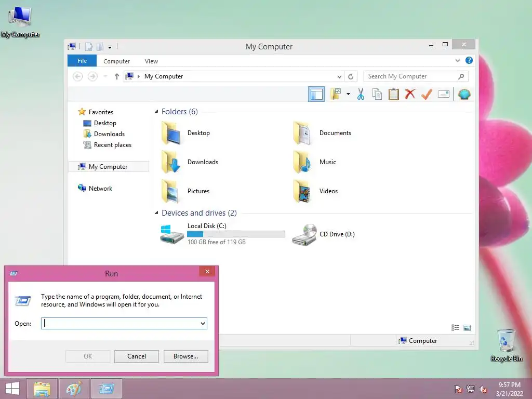Click the magnifier icon in search box
Image resolution: width=532 pixels, height=399 pixels.
pos(461,76)
